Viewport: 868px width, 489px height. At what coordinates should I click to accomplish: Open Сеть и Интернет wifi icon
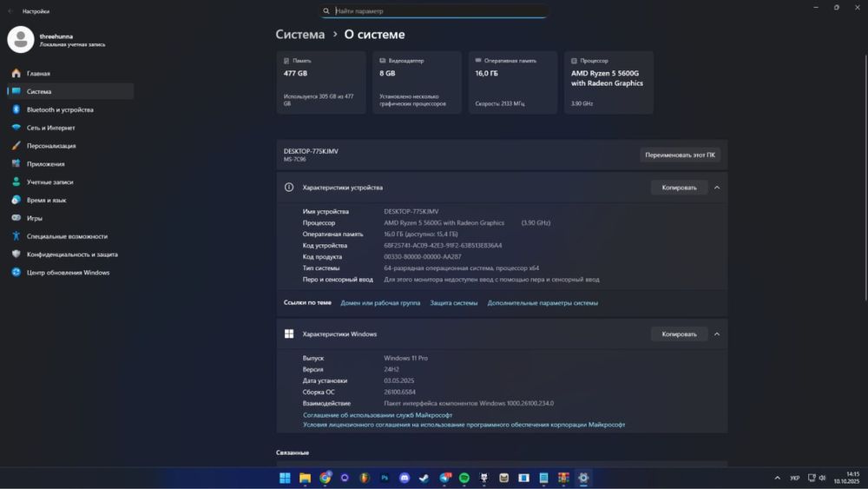[16, 128]
